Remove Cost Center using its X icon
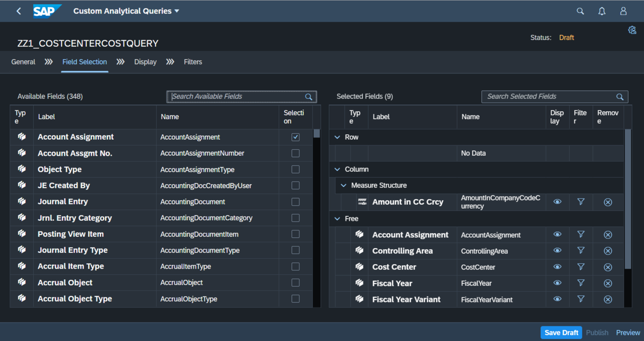Viewport: 644px width, 341px height. tap(608, 267)
